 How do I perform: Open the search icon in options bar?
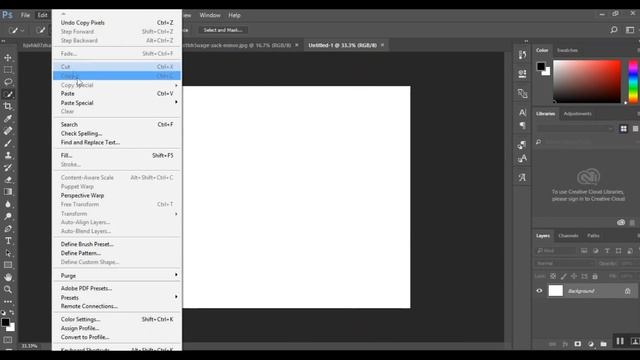point(613,30)
